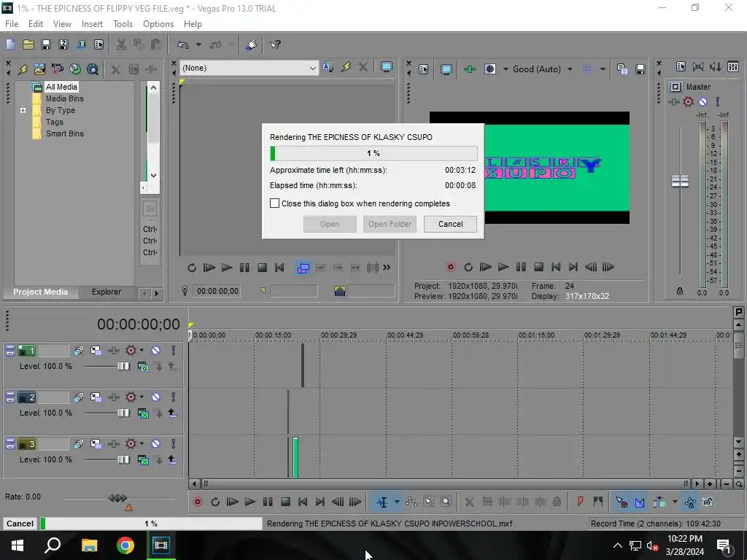The height and width of the screenshot is (560, 747).
Task: Switch to the Explorer tab
Action: [107, 292]
